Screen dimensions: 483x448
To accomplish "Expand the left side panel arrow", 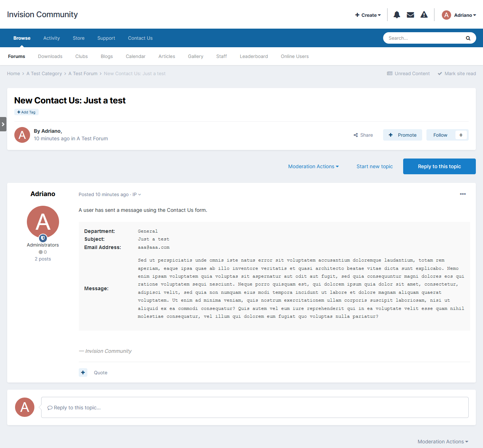I will [x=3, y=124].
